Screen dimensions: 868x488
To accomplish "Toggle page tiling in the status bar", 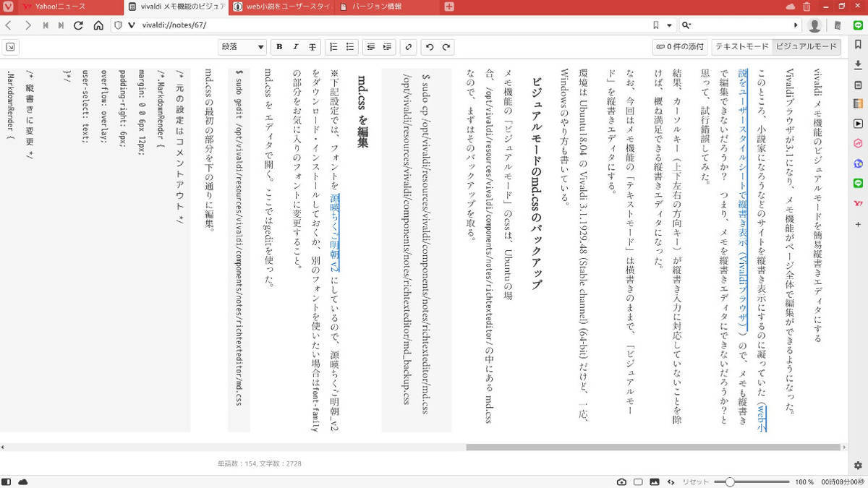I will point(637,480).
